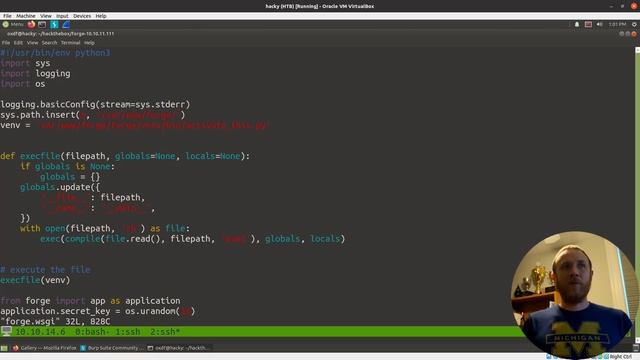This screenshot has height=360, width=640.
Task: Open the terminal's Terminal menu
Action: coord(71,42)
